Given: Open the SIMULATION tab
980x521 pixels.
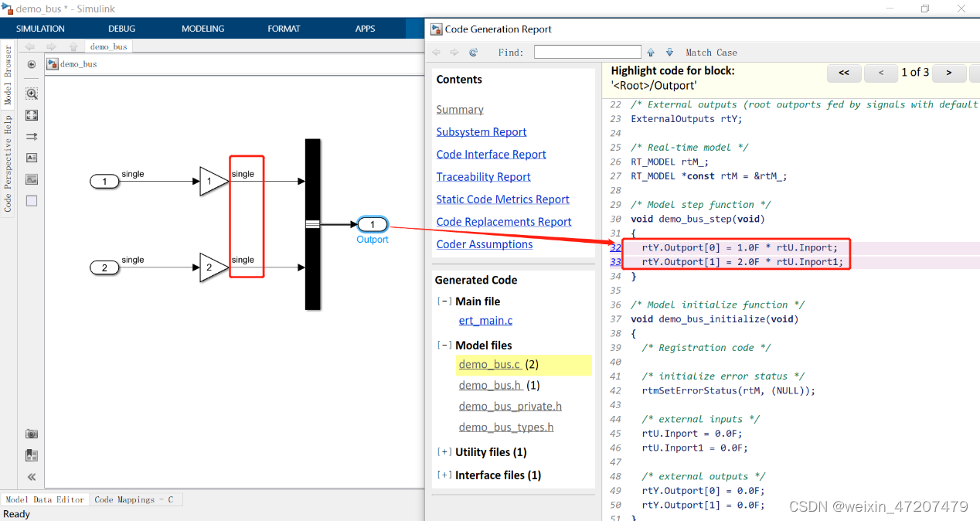Looking at the screenshot, I should 40,29.
